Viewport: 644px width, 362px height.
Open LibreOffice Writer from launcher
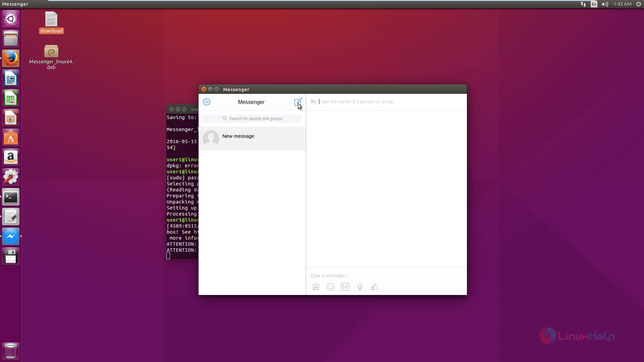[x=11, y=78]
